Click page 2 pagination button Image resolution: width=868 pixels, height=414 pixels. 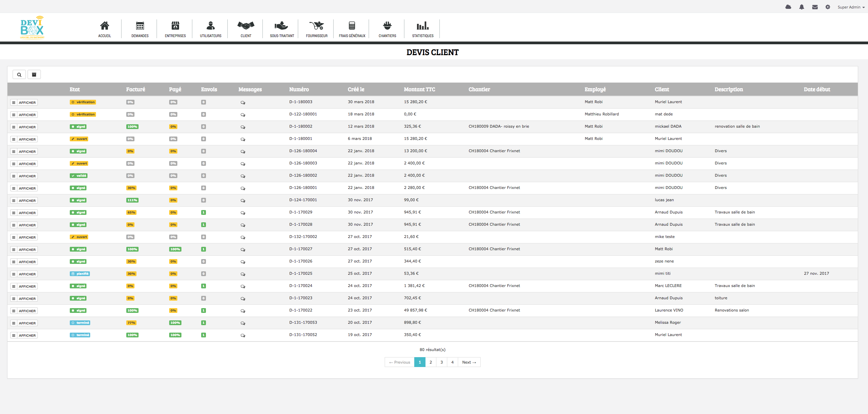click(431, 362)
